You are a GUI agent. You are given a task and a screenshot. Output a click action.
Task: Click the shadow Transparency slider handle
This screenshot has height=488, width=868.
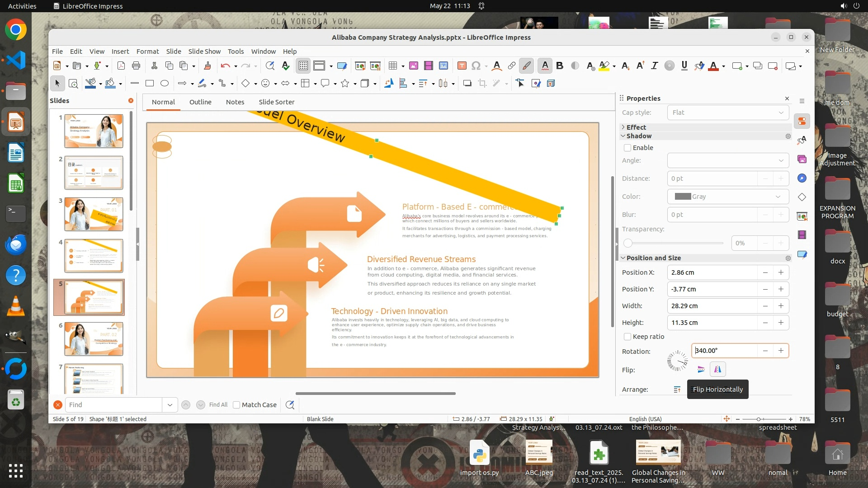628,243
